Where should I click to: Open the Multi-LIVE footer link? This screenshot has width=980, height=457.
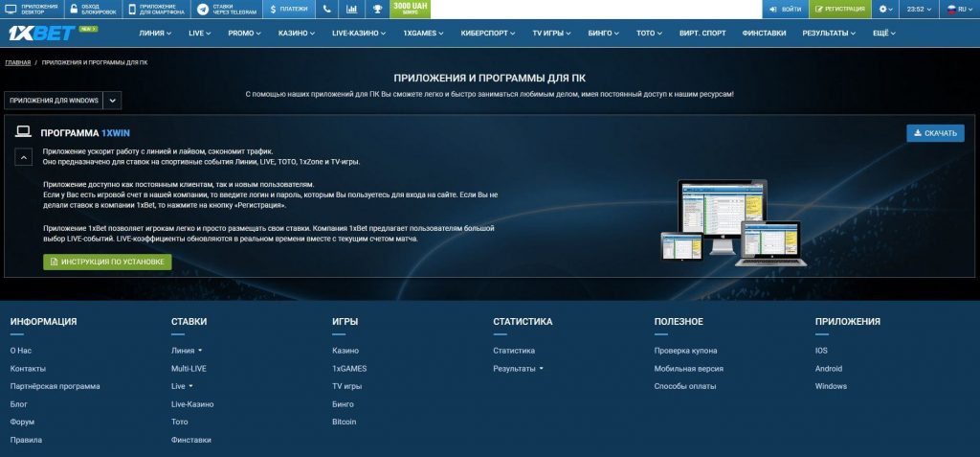[x=189, y=369]
